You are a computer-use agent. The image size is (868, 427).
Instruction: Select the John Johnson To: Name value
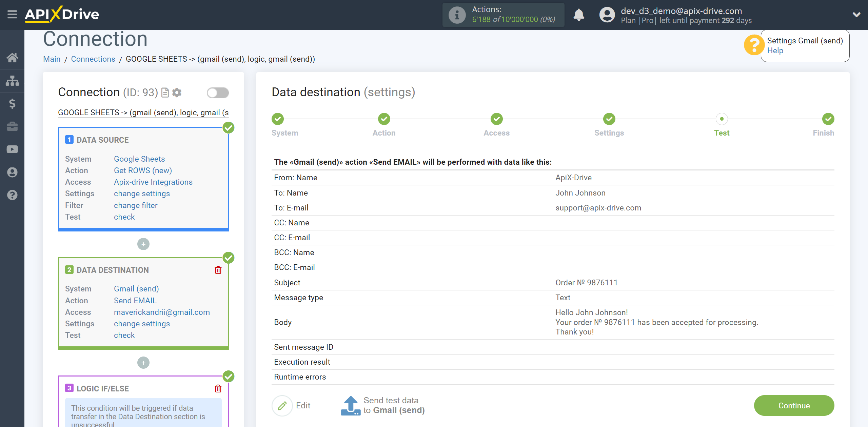pyautogui.click(x=580, y=193)
